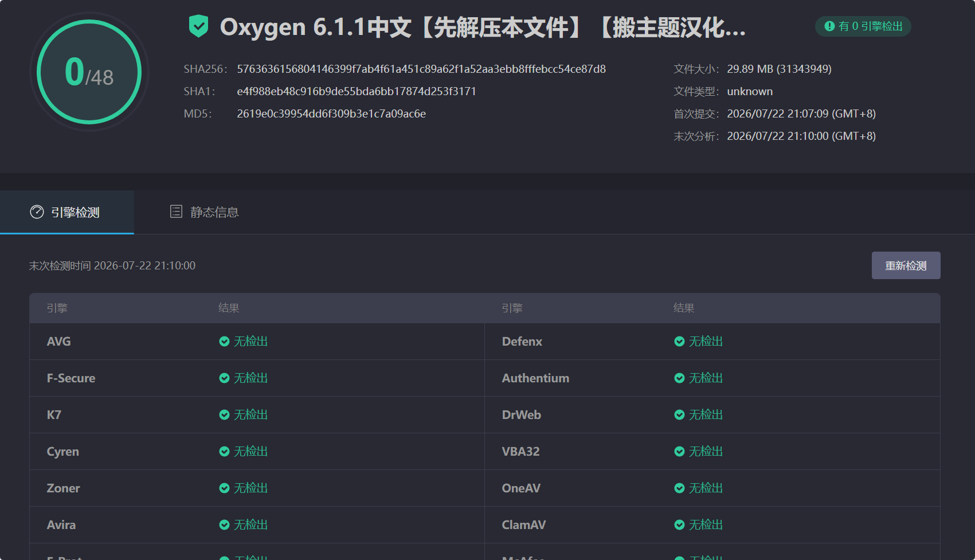Click the 0/48 detection score circle
The width and height of the screenshot is (975, 560).
(89, 72)
